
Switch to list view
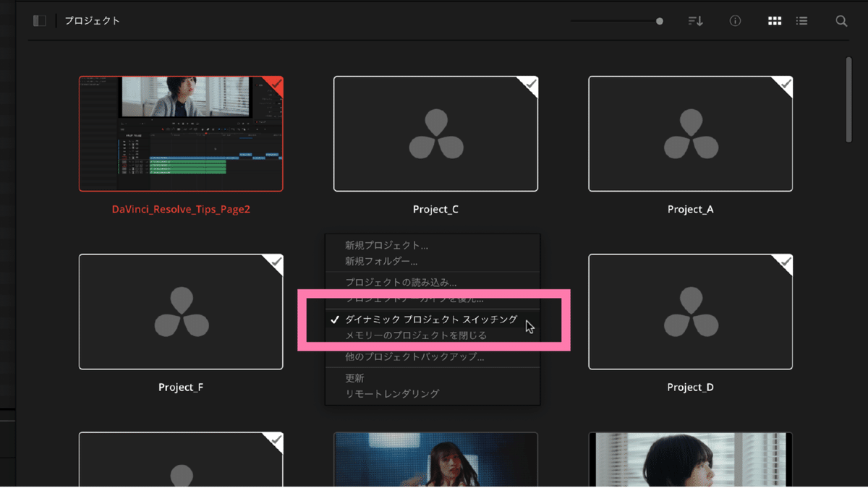point(801,21)
